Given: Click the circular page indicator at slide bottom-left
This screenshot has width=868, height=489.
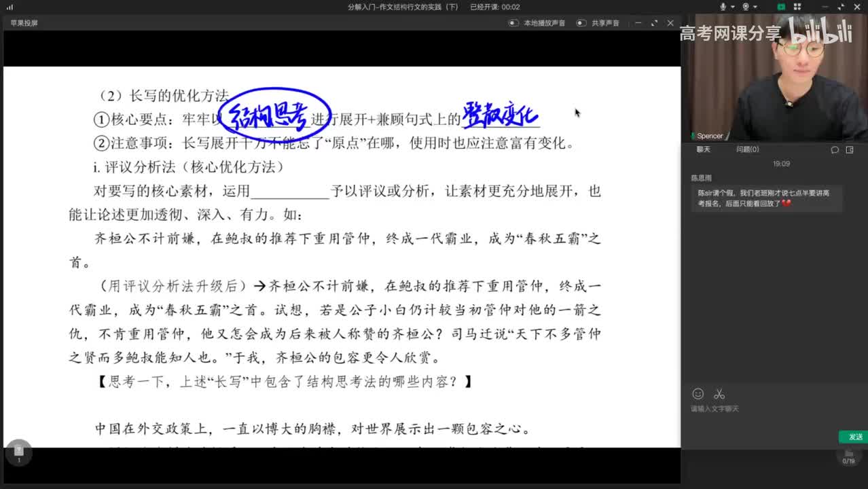Looking at the screenshot, I should (18, 452).
